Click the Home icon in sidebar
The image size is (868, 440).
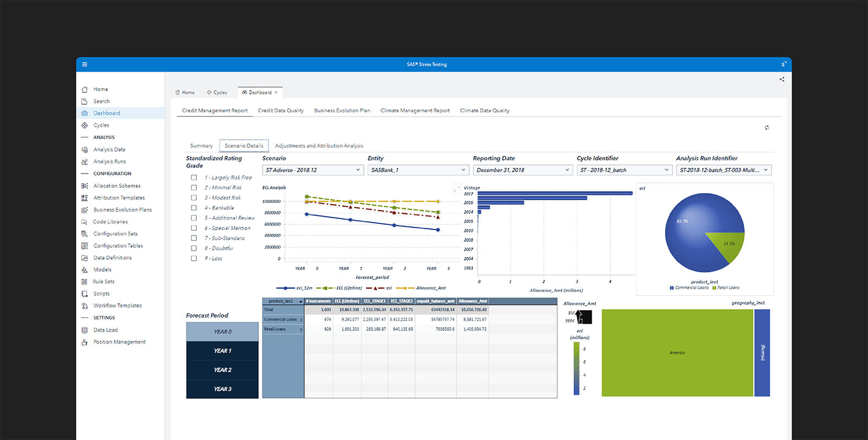click(x=85, y=90)
